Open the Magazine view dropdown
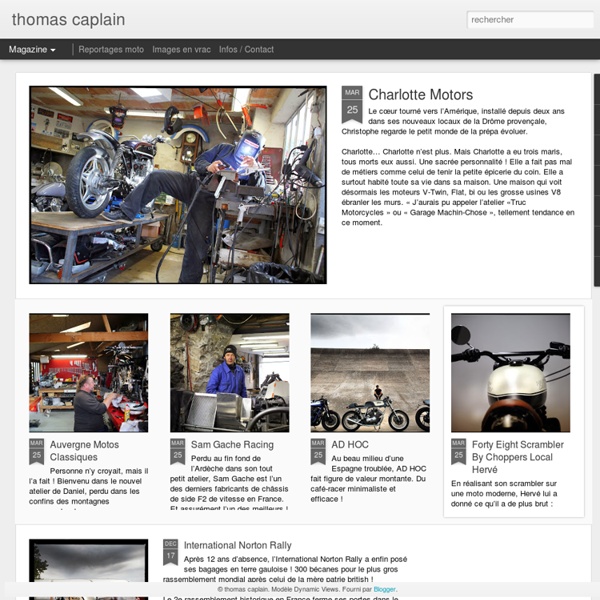 tap(32, 49)
